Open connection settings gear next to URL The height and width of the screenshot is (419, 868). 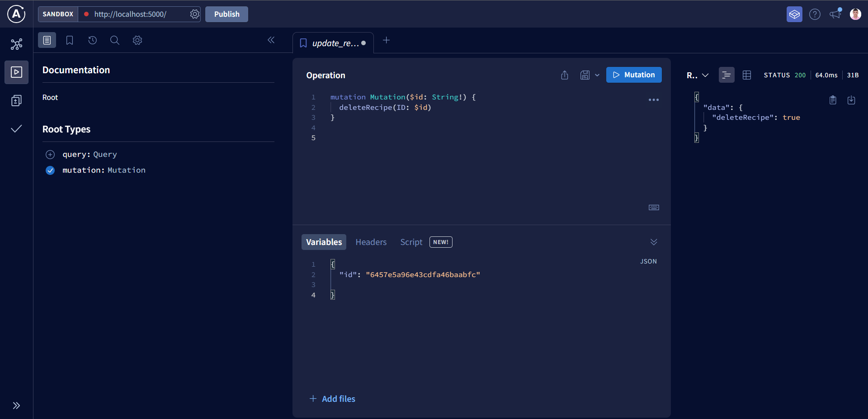point(195,14)
